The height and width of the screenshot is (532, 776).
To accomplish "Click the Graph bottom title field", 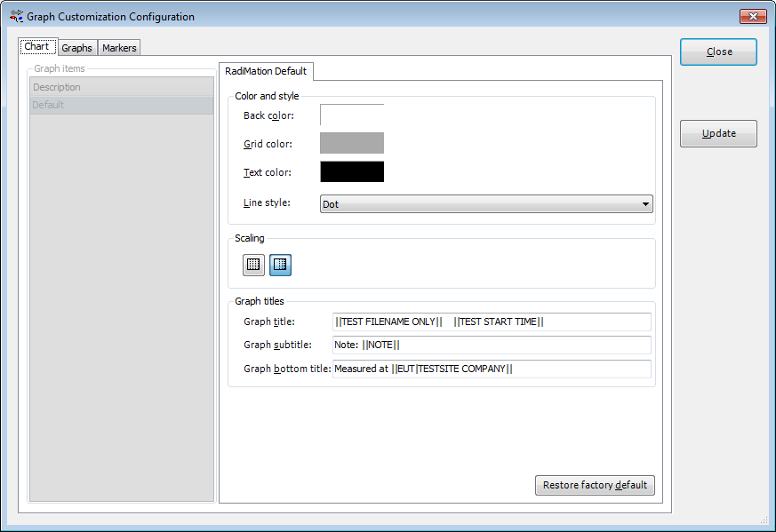I will pyautogui.click(x=492, y=369).
